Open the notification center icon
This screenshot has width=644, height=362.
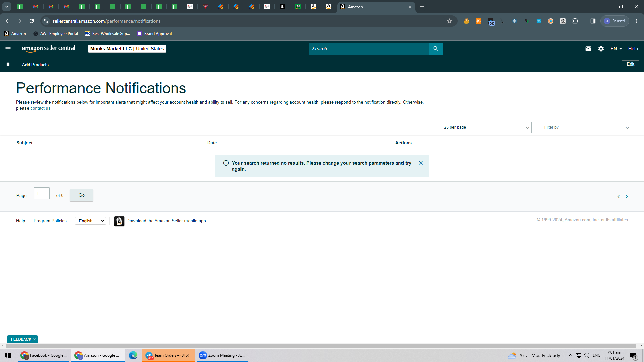pos(633,355)
